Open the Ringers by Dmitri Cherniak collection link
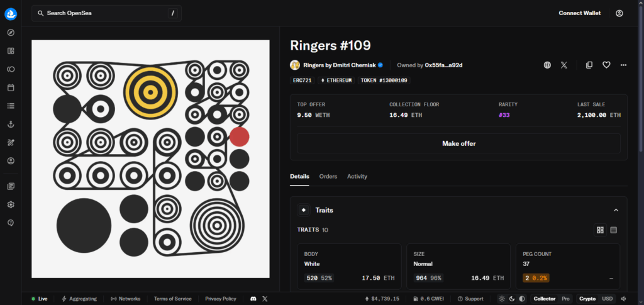644x305 pixels. pos(339,65)
